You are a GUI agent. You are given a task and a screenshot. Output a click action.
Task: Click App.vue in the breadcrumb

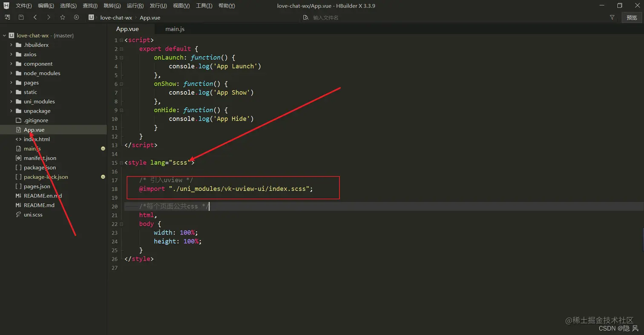click(150, 17)
